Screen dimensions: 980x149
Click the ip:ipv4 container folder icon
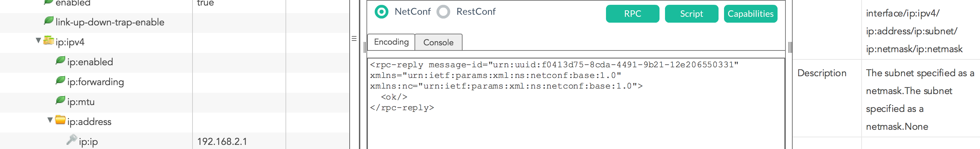click(48, 41)
